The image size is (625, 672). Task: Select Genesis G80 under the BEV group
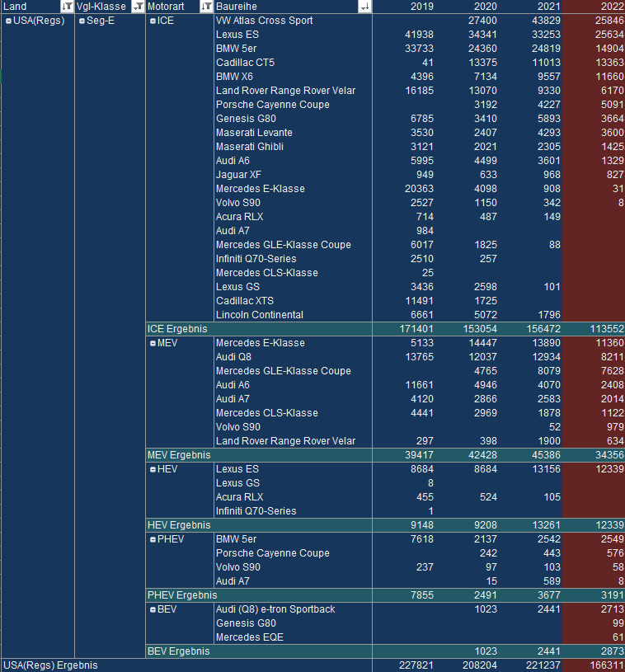246,623
